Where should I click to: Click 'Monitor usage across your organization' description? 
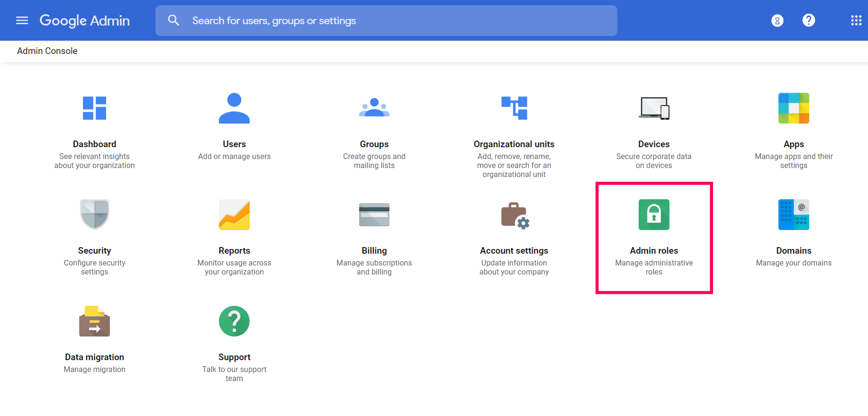[x=235, y=267]
